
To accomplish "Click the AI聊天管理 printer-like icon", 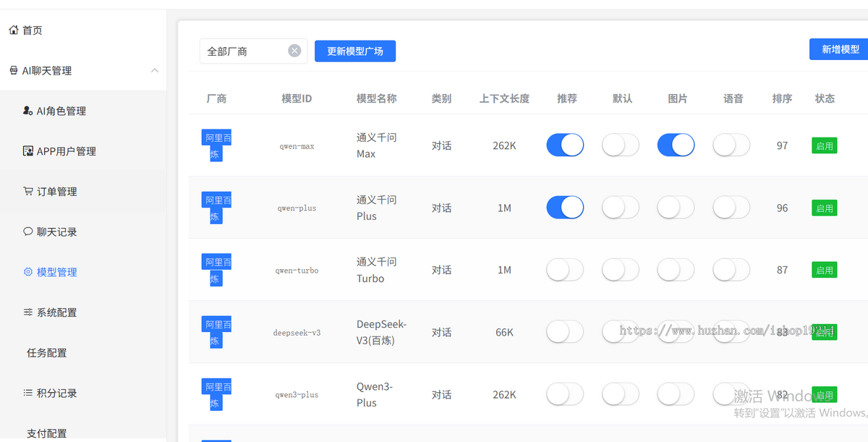I will [x=13, y=71].
